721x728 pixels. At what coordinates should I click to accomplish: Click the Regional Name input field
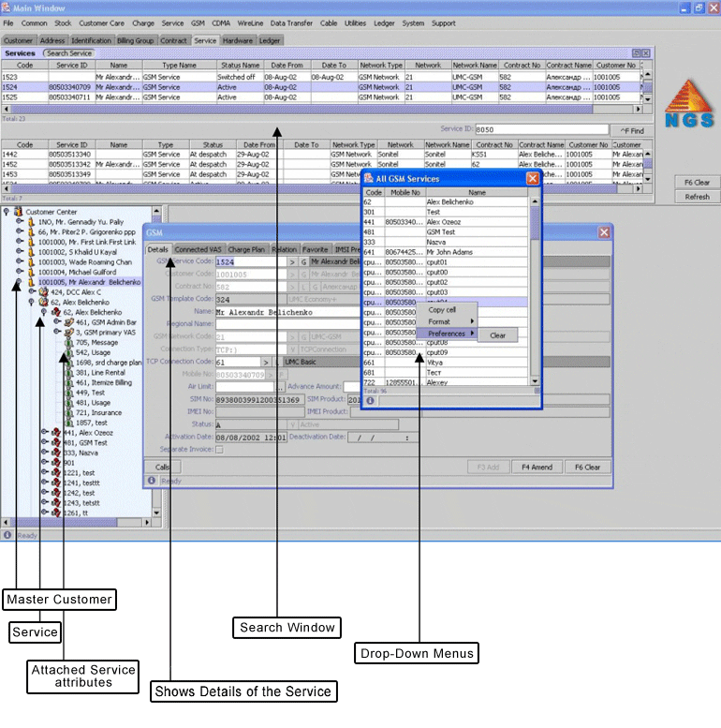point(287,324)
